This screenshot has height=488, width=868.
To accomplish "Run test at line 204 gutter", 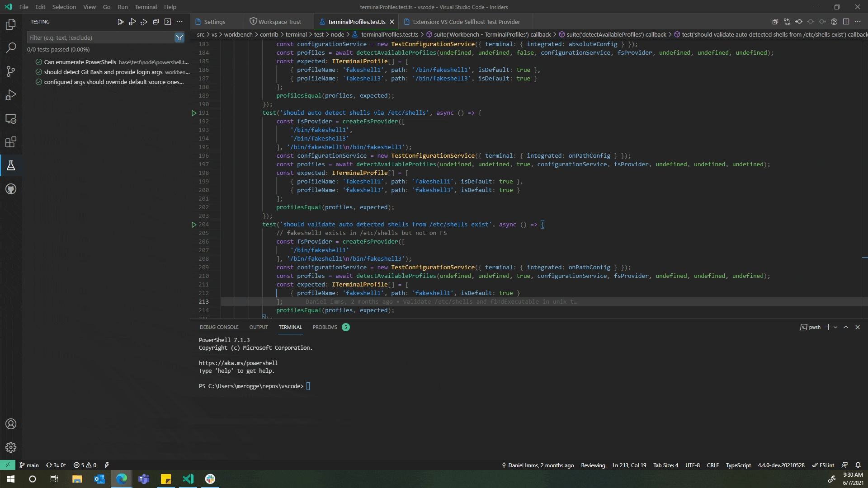I will click(x=194, y=225).
